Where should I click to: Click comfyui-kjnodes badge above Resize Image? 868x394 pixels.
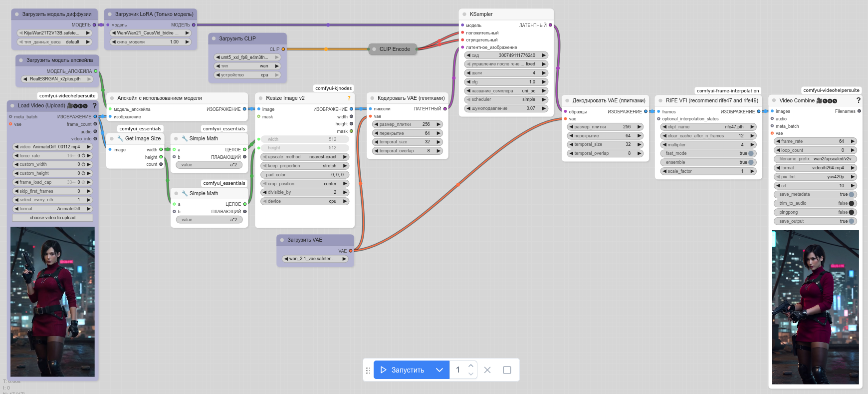(333, 88)
